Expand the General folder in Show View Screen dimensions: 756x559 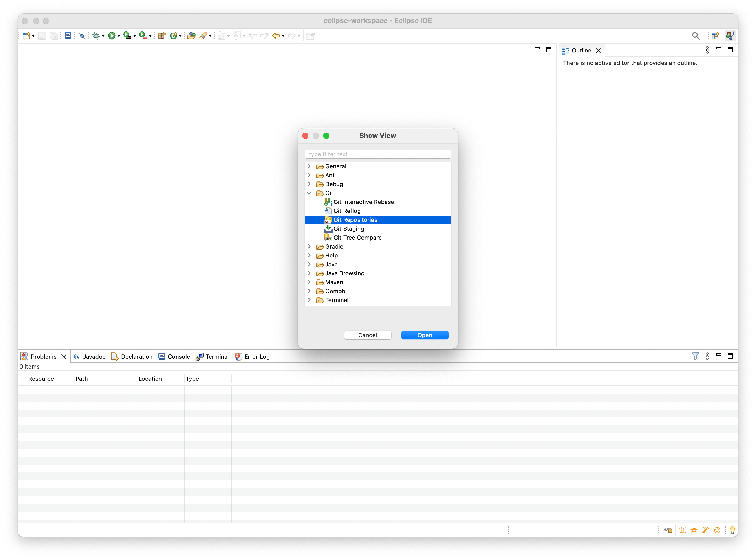point(309,166)
